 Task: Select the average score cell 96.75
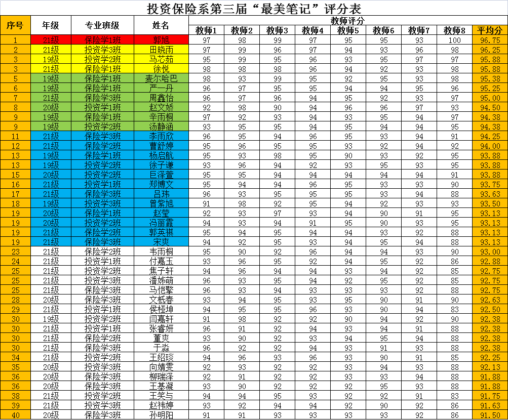pos(490,40)
